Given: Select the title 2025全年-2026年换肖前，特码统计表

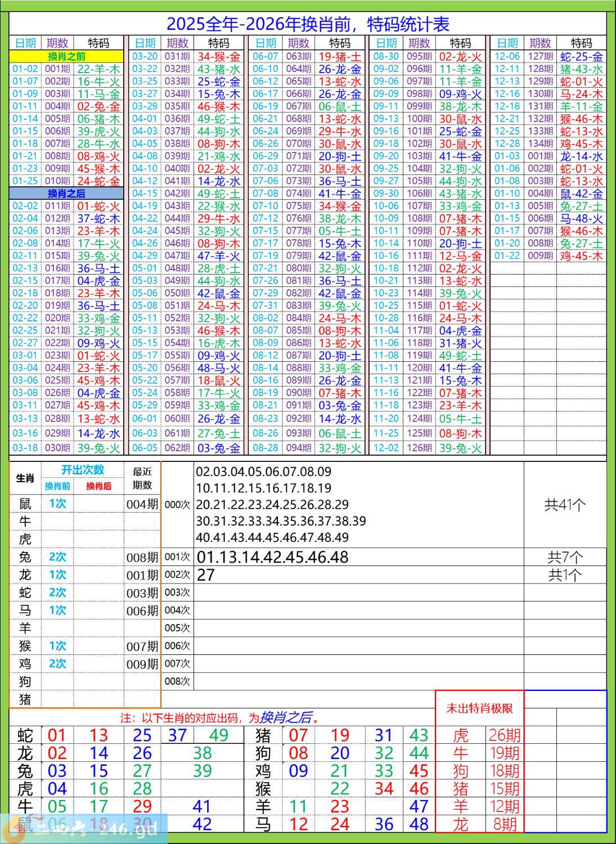Looking at the screenshot, I should (x=308, y=24).
